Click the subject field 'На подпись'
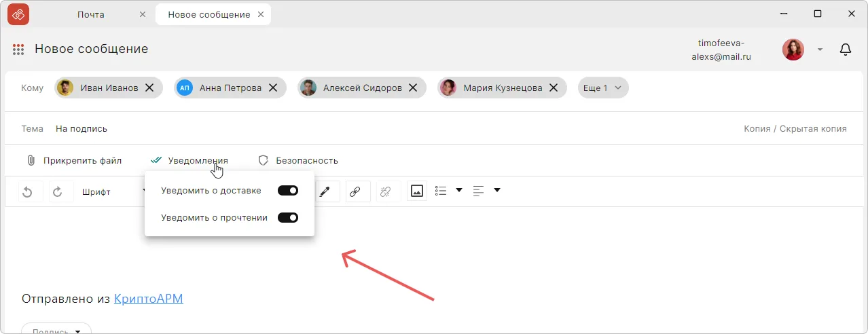 [x=82, y=129]
